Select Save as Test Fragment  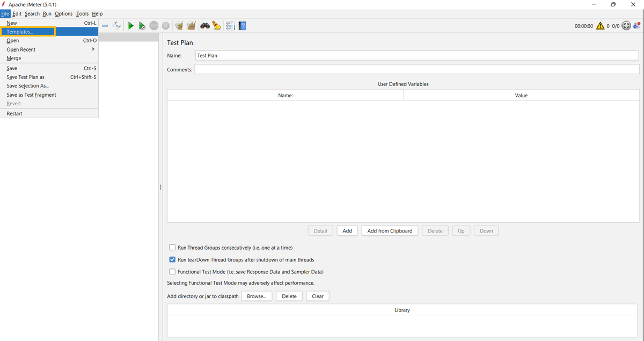(49, 95)
